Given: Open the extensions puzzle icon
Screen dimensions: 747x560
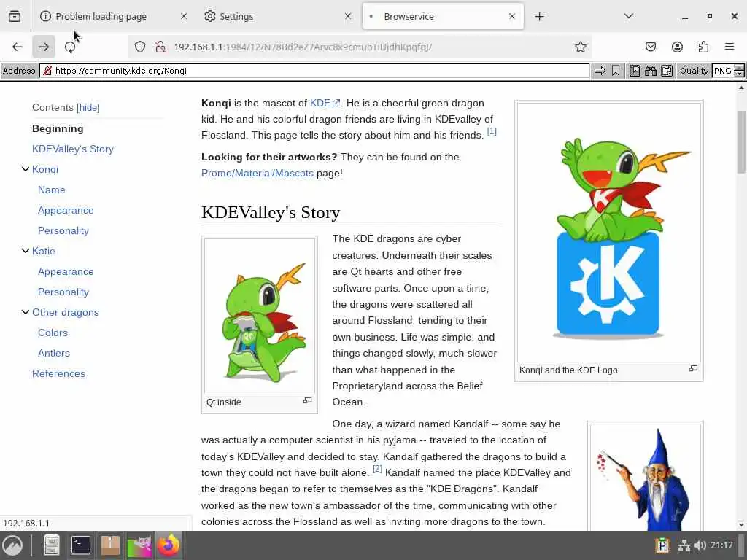Looking at the screenshot, I should [703, 47].
